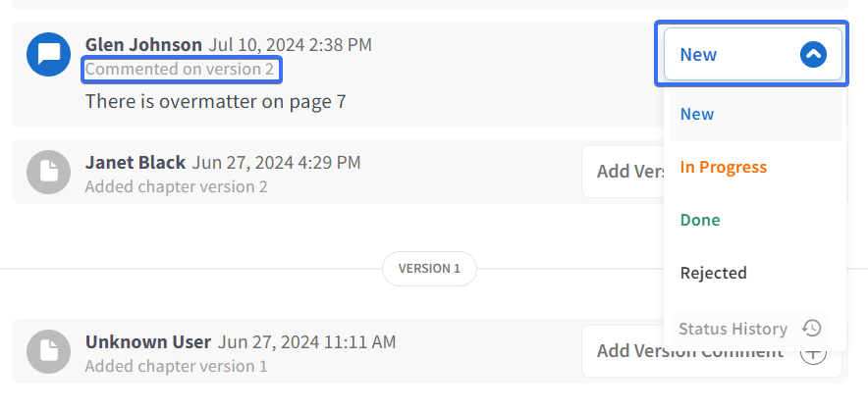
Task: Click the Glen Johnson author name
Action: pos(143,45)
